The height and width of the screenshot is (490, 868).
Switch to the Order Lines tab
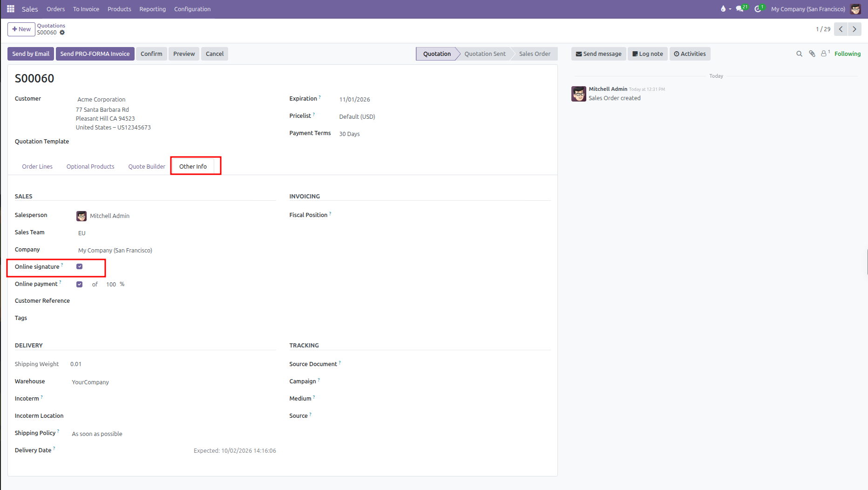coord(37,166)
